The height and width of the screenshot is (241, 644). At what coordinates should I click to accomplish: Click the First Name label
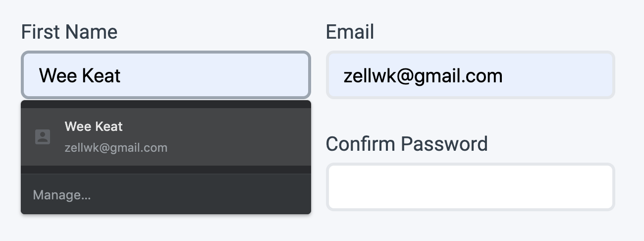(x=69, y=32)
